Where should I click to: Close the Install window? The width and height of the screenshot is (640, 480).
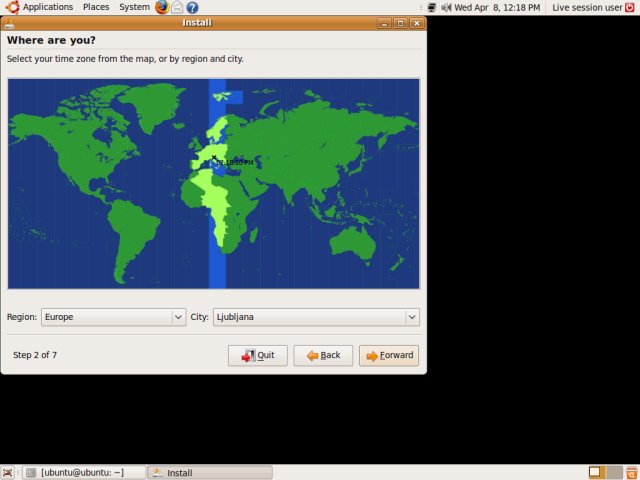(416, 23)
